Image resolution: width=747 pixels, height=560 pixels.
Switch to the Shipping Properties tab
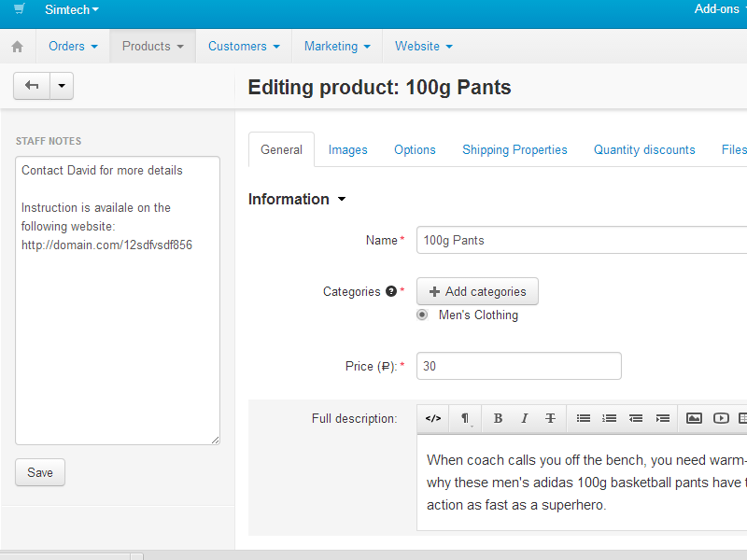tap(514, 149)
